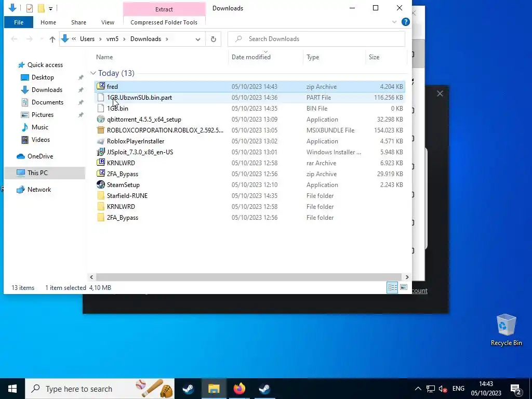Collapse the Today (13) group

tap(93, 73)
